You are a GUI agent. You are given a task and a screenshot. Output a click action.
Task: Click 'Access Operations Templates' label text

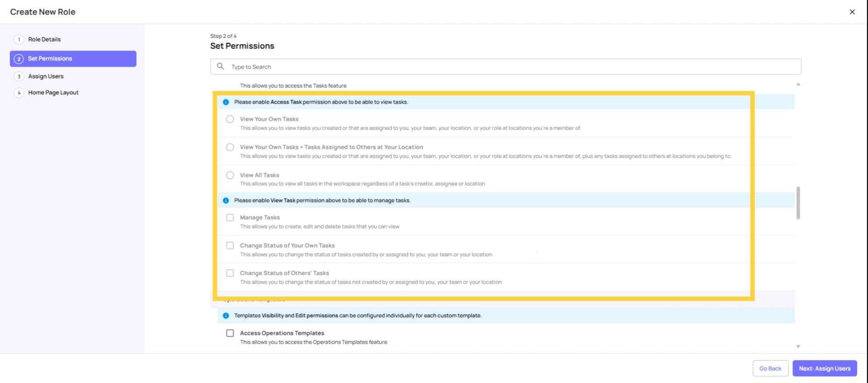click(282, 333)
